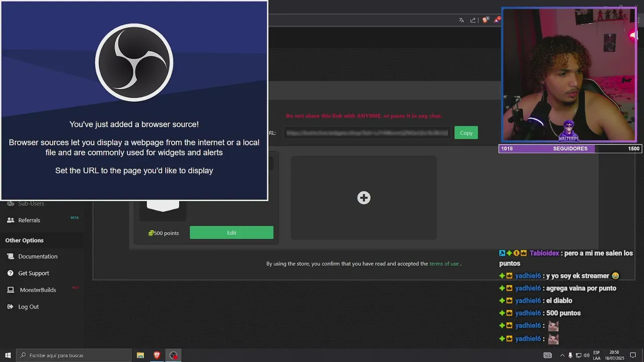Open Referrals in the sidebar
The image size is (644, 362).
tap(29, 220)
